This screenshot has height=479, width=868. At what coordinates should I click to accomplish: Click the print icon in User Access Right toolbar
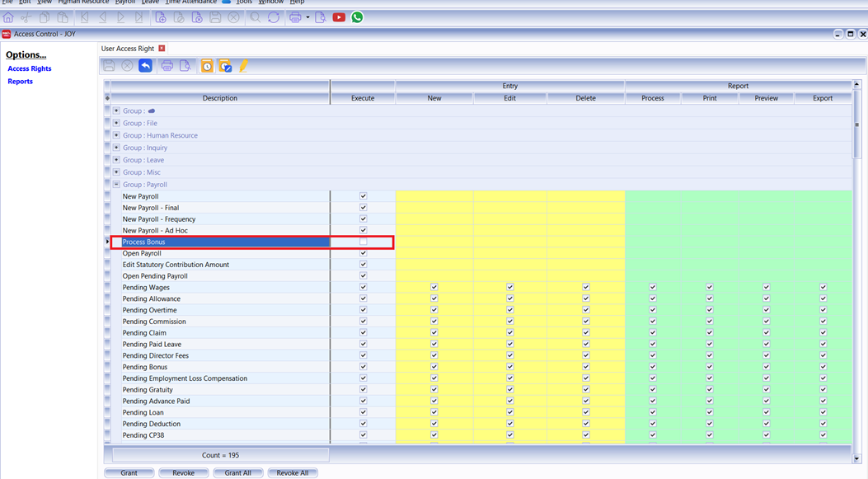pos(167,66)
